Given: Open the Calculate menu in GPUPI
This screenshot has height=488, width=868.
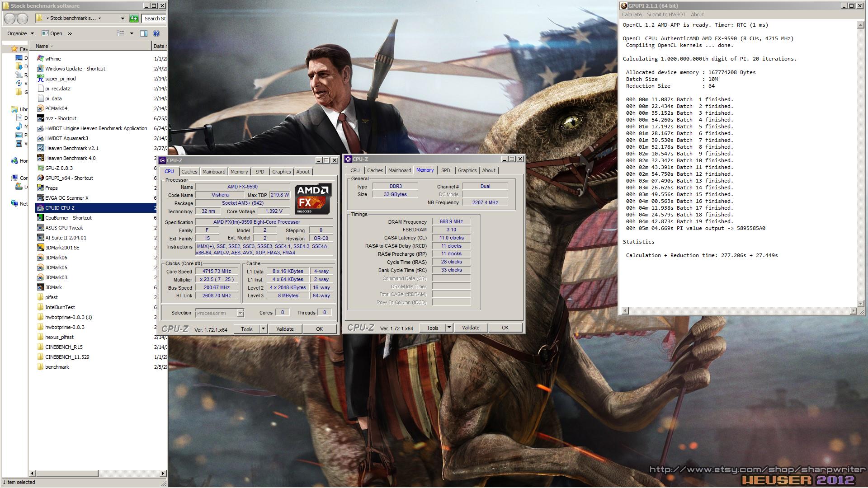Looking at the screenshot, I should pyautogui.click(x=632, y=14).
